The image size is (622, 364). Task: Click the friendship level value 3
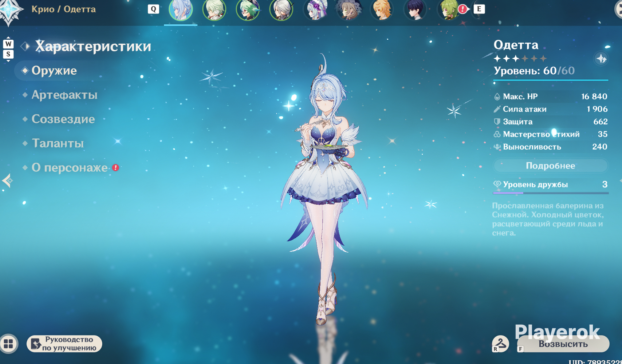pyautogui.click(x=605, y=185)
